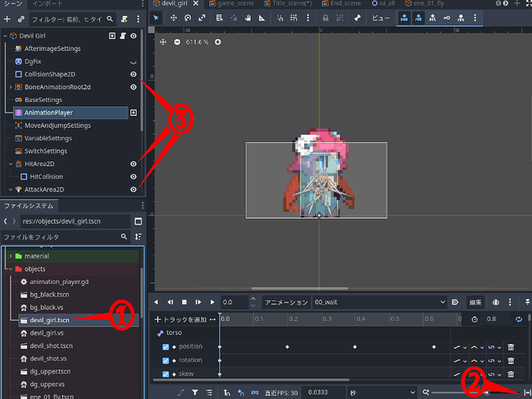532x399 pixels.
Task: Click the Lock selected node icon
Action: (325, 18)
